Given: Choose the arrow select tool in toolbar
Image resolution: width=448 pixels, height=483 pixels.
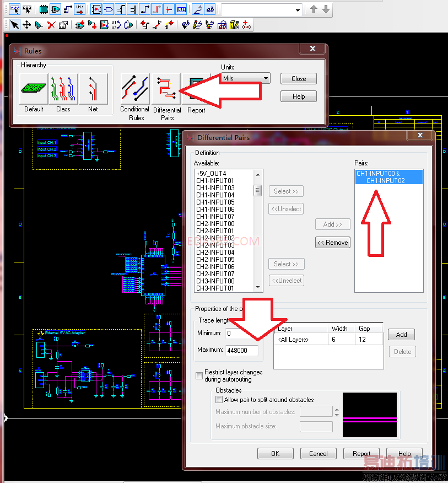Looking at the screenshot, I should (14, 25).
